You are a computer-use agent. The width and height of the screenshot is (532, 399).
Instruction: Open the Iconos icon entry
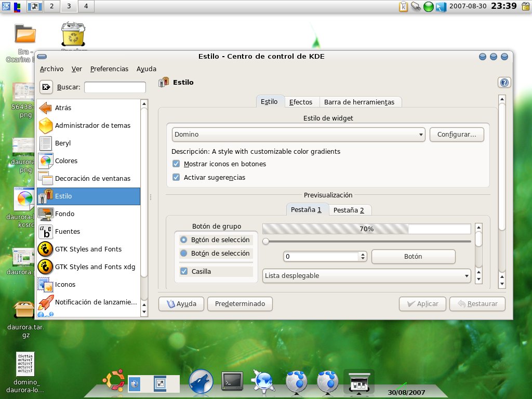pos(46,284)
